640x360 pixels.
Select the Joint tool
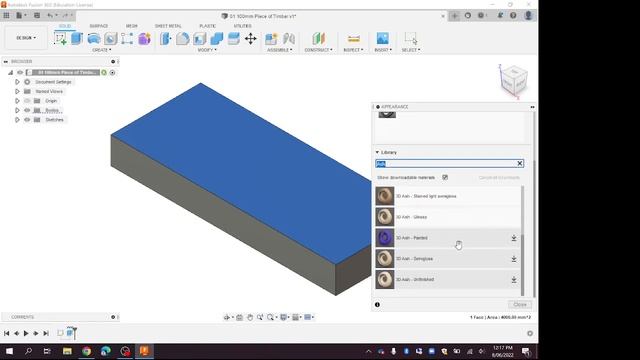tap(289, 39)
